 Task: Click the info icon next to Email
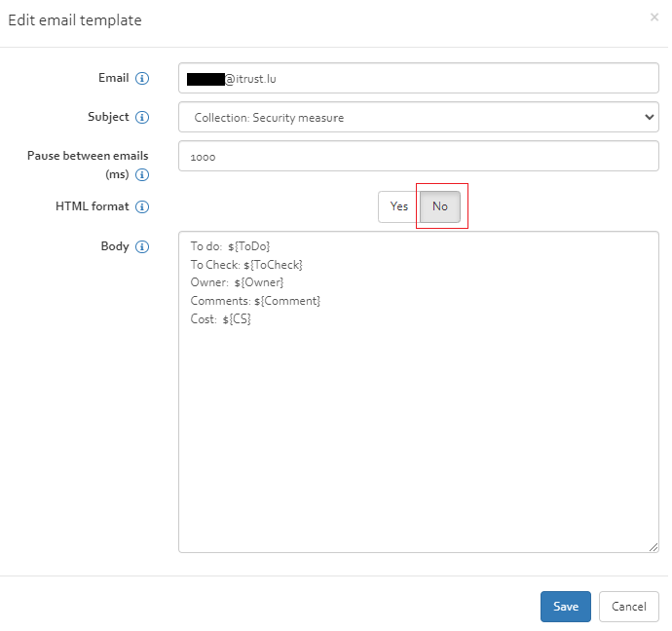point(142,79)
